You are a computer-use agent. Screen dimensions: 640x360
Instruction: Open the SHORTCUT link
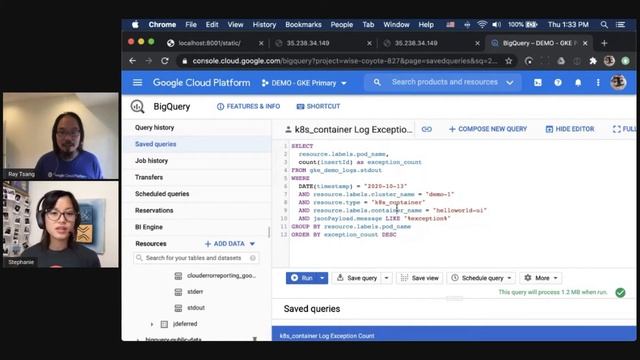(x=318, y=107)
